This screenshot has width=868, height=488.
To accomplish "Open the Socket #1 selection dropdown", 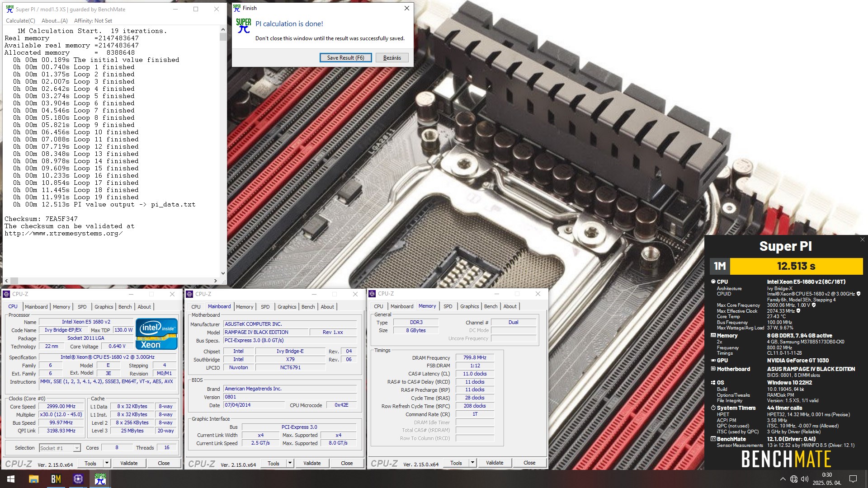I will click(60, 448).
